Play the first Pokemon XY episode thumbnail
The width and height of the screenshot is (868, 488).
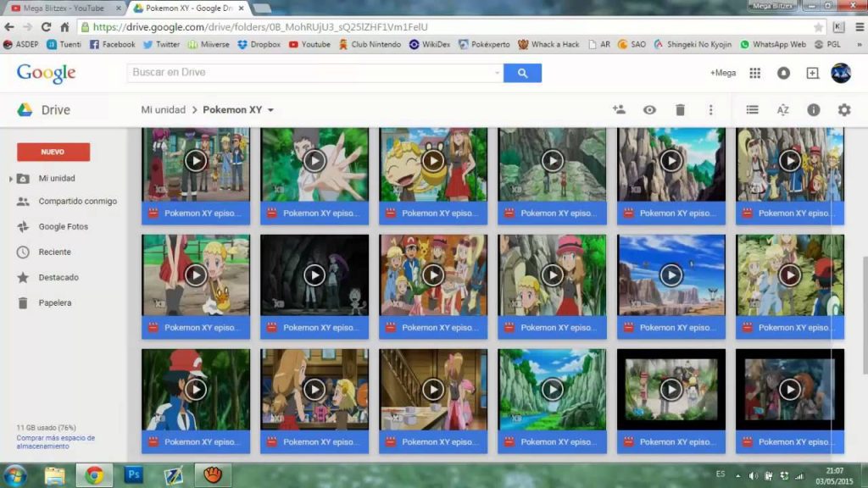click(195, 159)
